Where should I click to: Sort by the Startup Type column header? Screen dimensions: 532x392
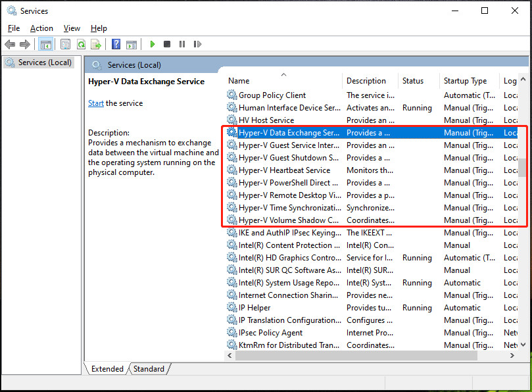coord(470,81)
